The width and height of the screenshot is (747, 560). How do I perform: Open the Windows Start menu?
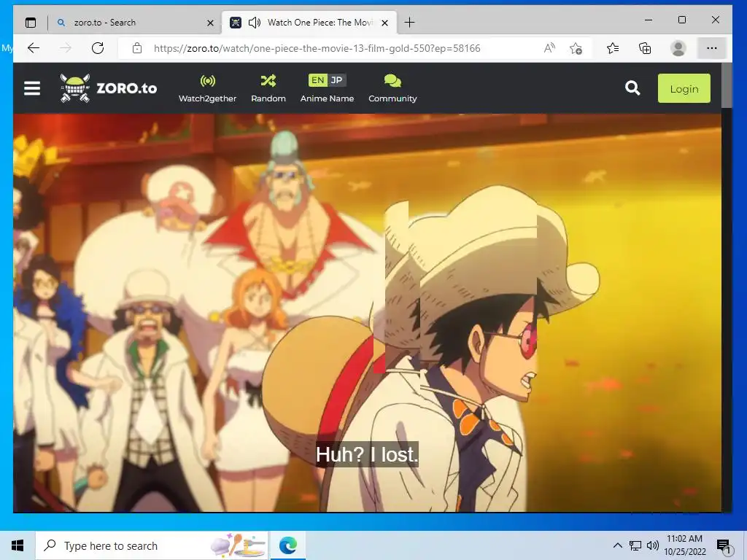coord(18,545)
